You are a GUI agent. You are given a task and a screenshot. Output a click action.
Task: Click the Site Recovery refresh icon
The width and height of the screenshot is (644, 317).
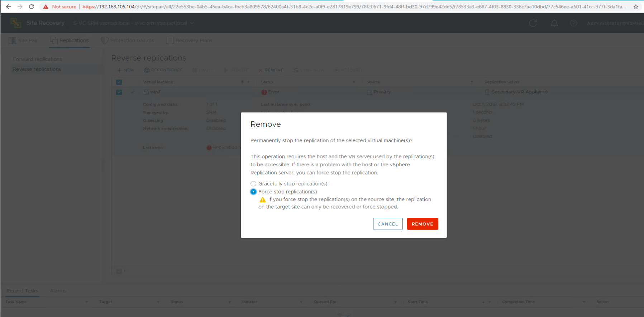coord(533,23)
